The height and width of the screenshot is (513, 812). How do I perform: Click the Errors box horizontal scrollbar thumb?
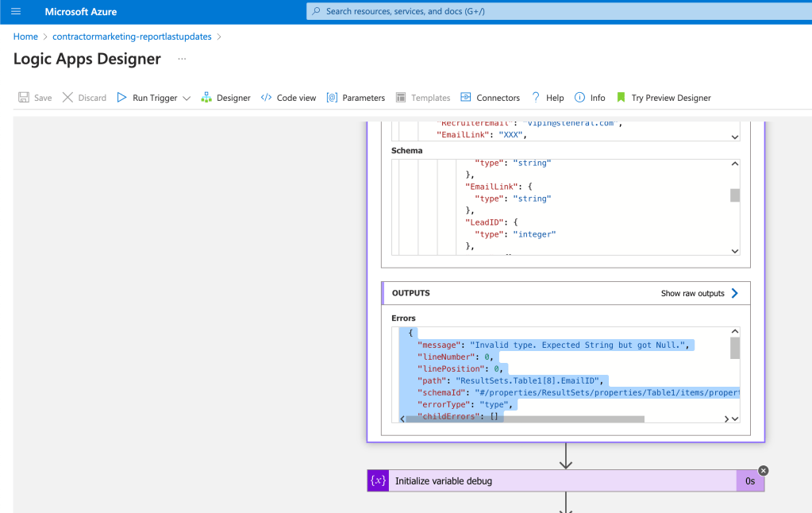click(x=525, y=419)
